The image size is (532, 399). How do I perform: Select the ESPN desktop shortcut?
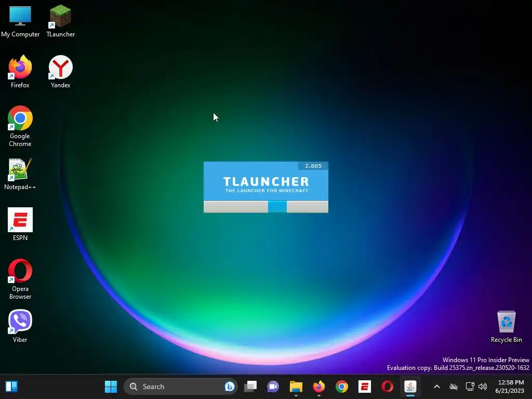pyautogui.click(x=20, y=224)
